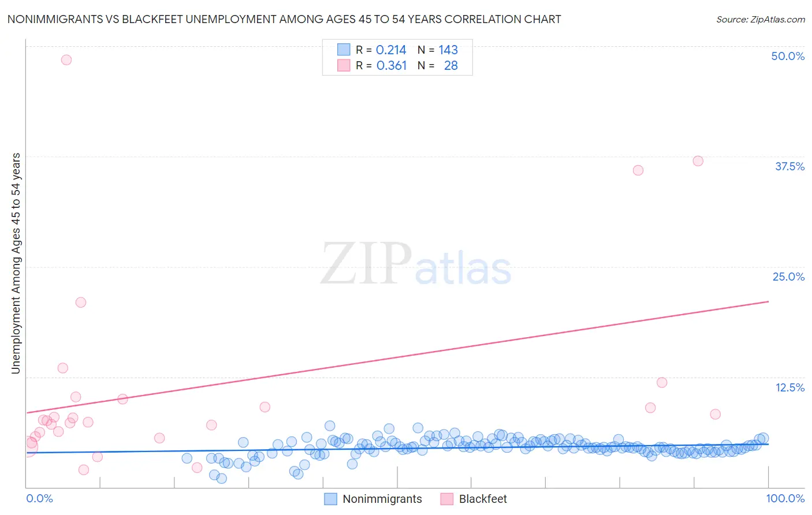
Task: Click the pink swatch beside R = 0.361
Action: [x=344, y=65]
